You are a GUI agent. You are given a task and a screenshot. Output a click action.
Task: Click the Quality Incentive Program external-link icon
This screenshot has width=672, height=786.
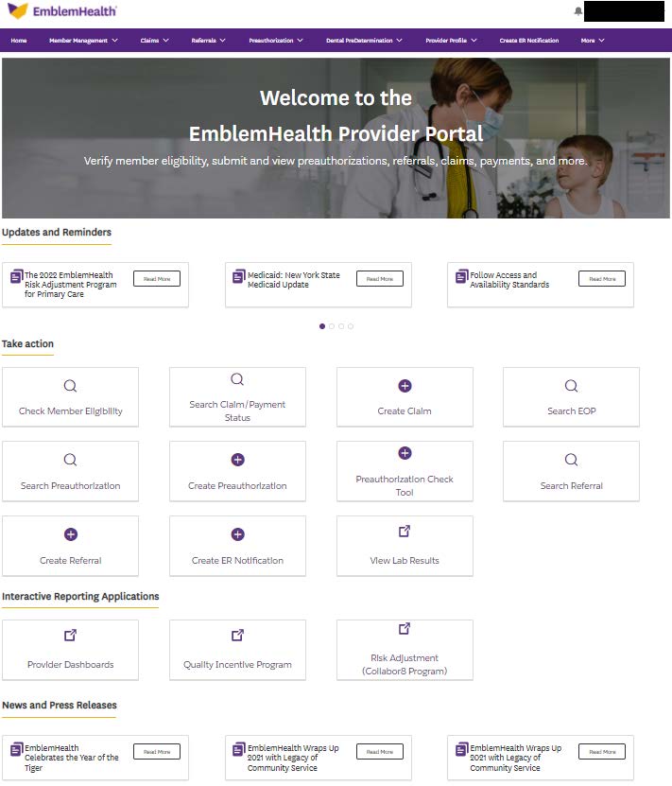point(237,635)
